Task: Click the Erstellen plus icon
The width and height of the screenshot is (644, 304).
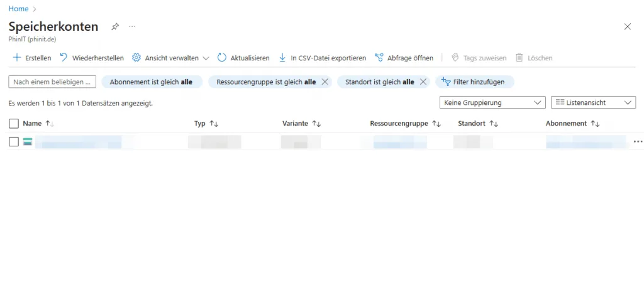Action: click(16, 58)
